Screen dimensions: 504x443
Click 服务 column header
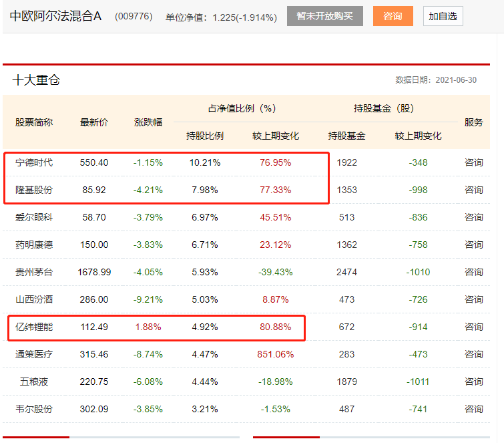click(473, 122)
